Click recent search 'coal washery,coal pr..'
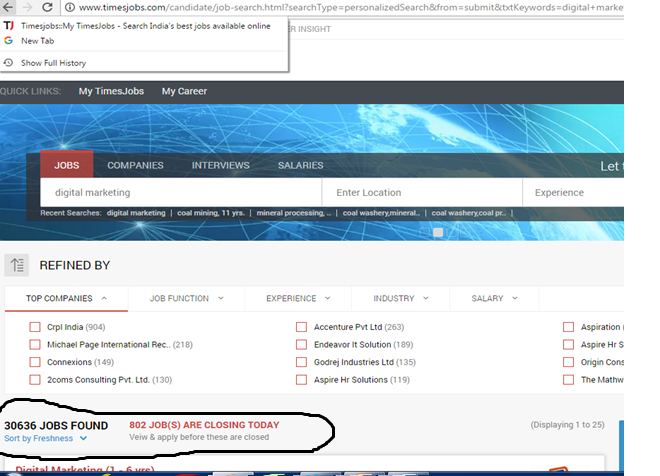Viewport: 660px width, 476px height. coord(469,213)
